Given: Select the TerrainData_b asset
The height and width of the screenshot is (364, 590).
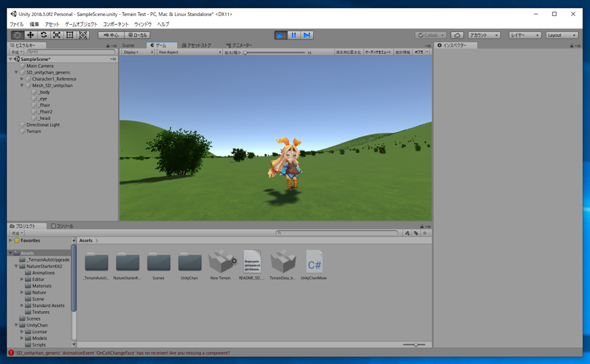Looking at the screenshot, I should pyautogui.click(x=283, y=265).
